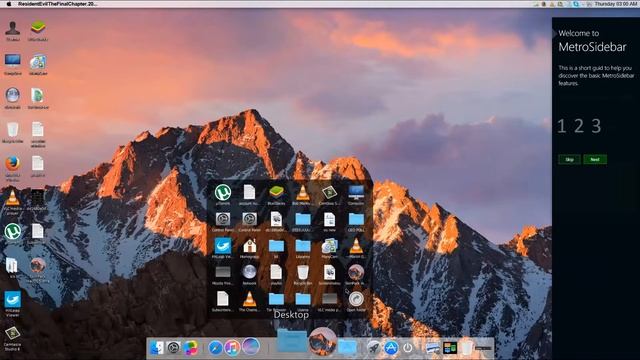Select VLC media player desktop icon

(x=13, y=198)
